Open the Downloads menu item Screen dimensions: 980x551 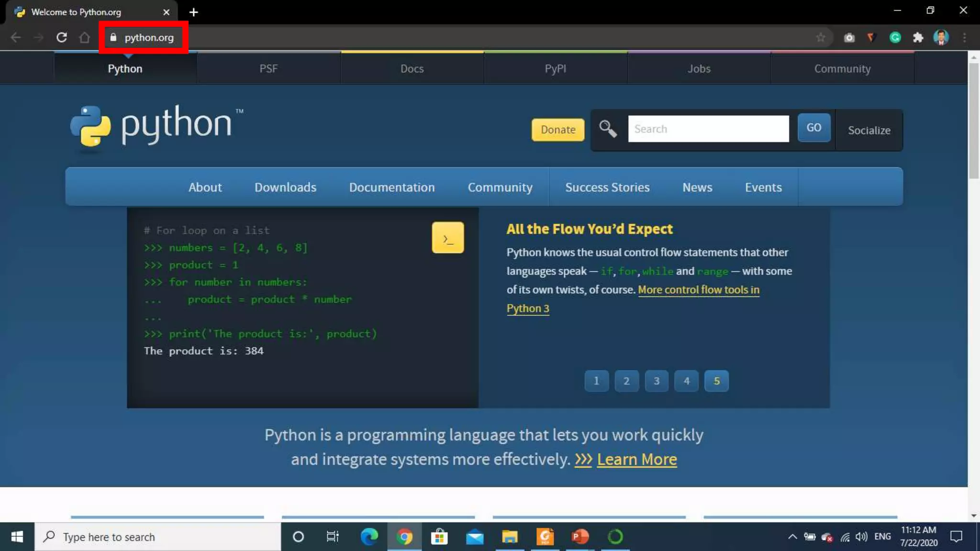click(x=285, y=187)
